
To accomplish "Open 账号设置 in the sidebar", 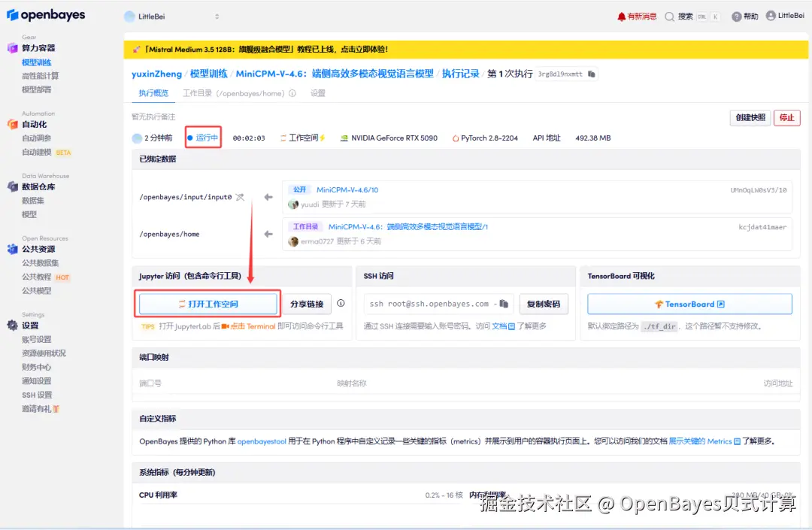I will [36, 340].
